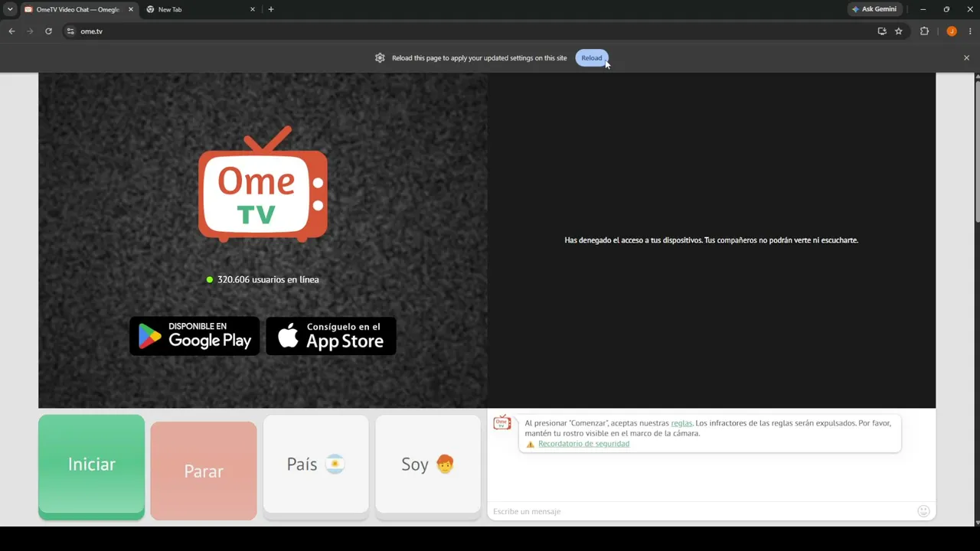Open the emoji smiley picker
The image size is (980, 551).
click(923, 511)
